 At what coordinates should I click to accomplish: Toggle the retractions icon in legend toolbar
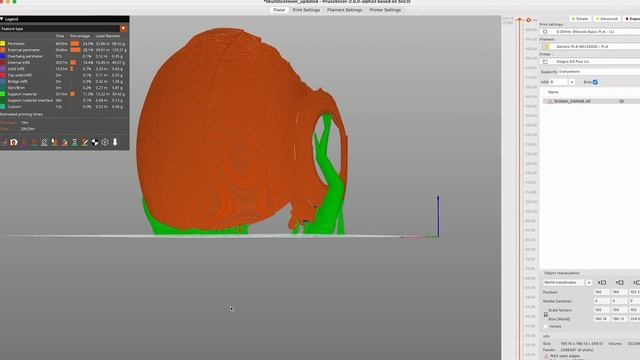(24, 142)
